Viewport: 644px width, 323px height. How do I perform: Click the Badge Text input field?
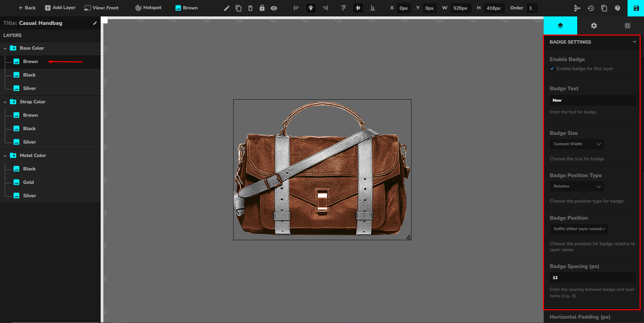[x=593, y=100]
